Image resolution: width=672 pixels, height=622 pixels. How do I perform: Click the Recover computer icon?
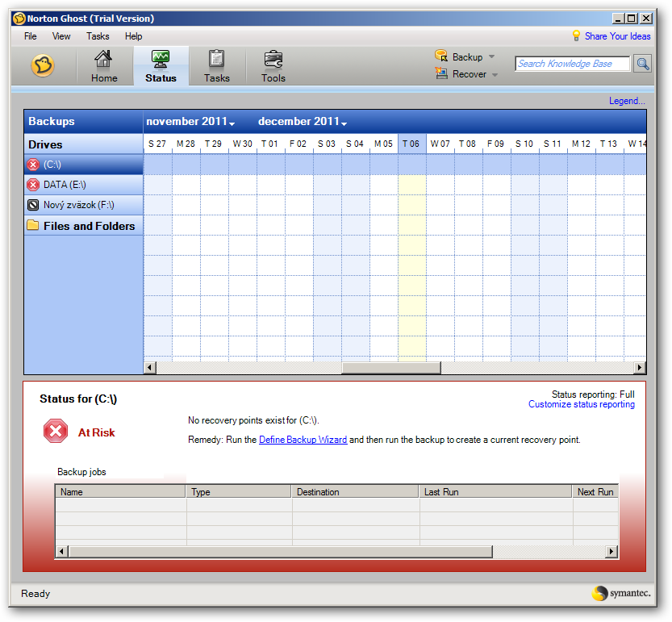(441, 73)
